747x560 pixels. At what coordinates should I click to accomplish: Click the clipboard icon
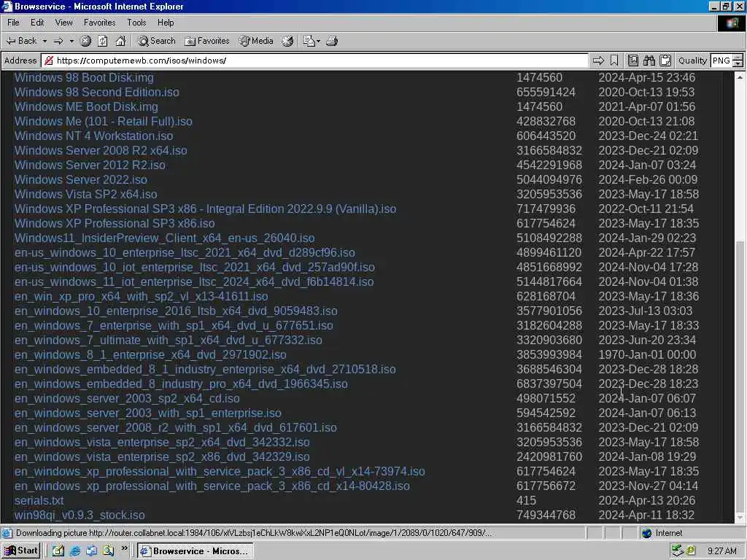click(x=665, y=61)
